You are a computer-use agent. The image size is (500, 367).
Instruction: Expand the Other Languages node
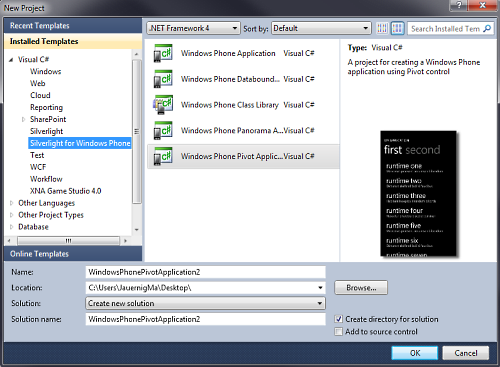tap(11, 203)
